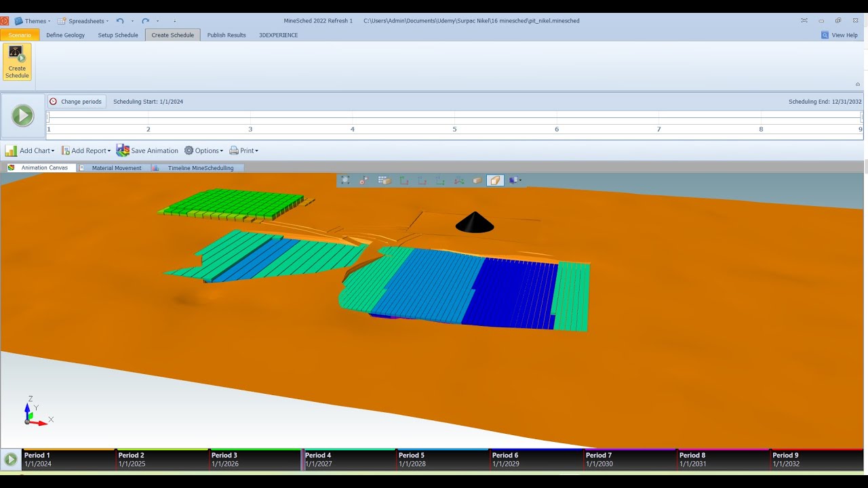Switch to the Define Geology tab

click(65, 35)
